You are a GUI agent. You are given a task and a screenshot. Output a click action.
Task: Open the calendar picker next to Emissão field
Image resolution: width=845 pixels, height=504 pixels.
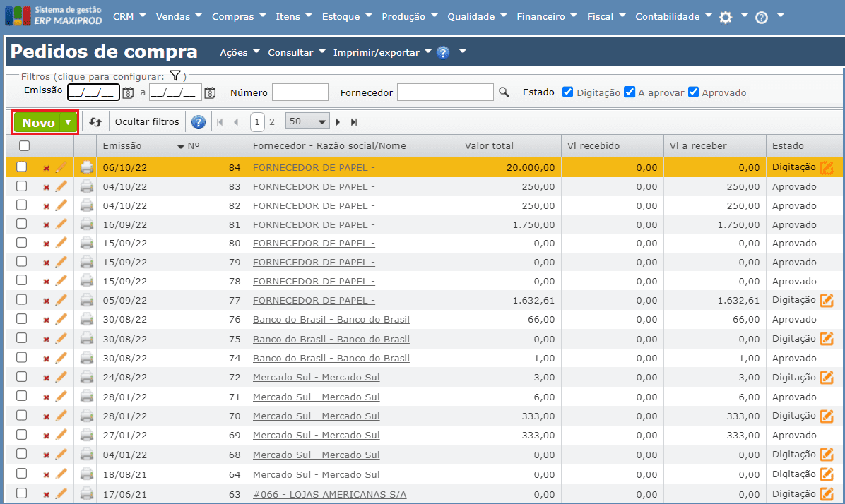point(129,92)
